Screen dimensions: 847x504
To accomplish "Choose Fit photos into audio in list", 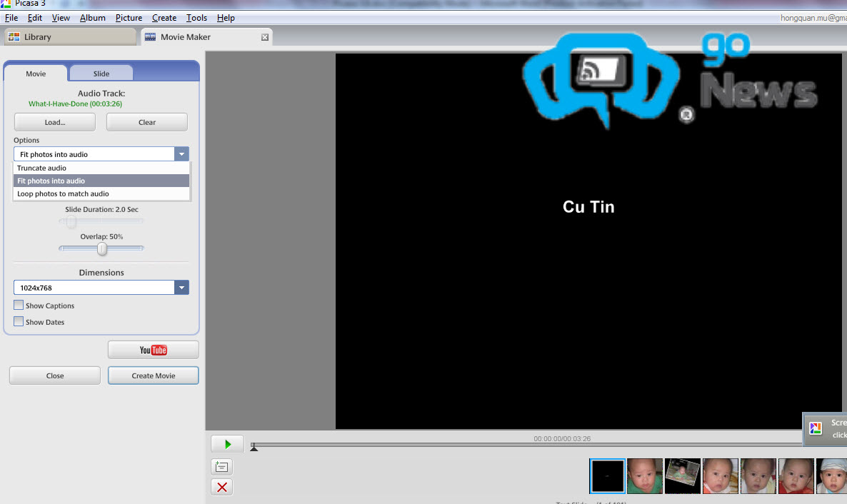I will (101, 181).
